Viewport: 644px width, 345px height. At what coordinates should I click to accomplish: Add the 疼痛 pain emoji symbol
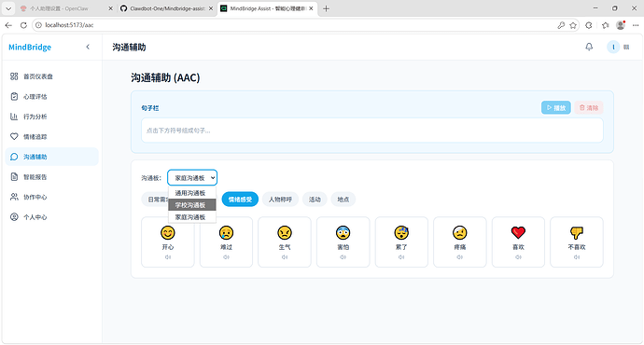[x=460, y=242]
